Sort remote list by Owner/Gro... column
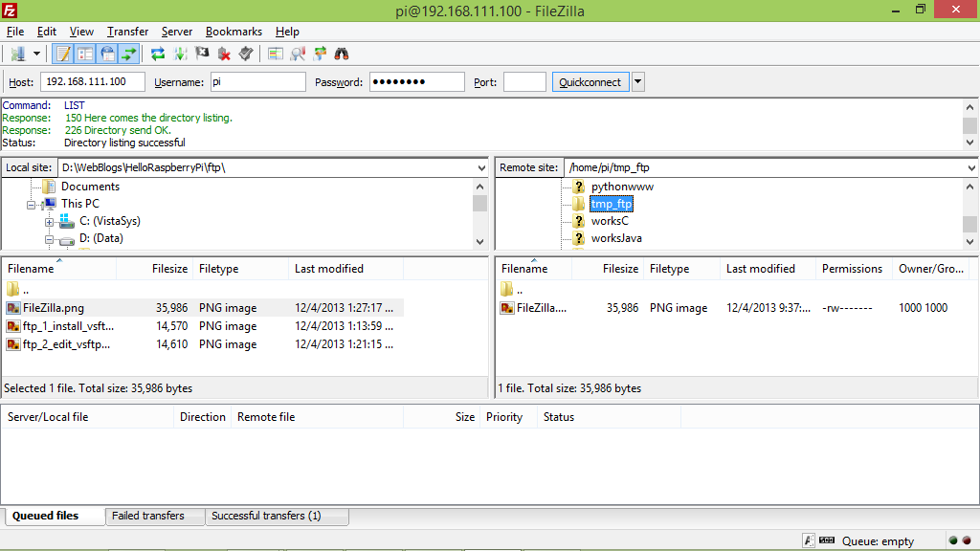This screenshot has width=980, height=551. tap(931, 269)
